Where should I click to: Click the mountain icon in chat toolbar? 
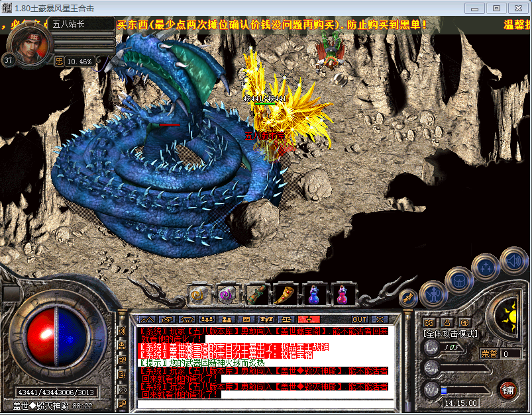[x=147, y=320]
